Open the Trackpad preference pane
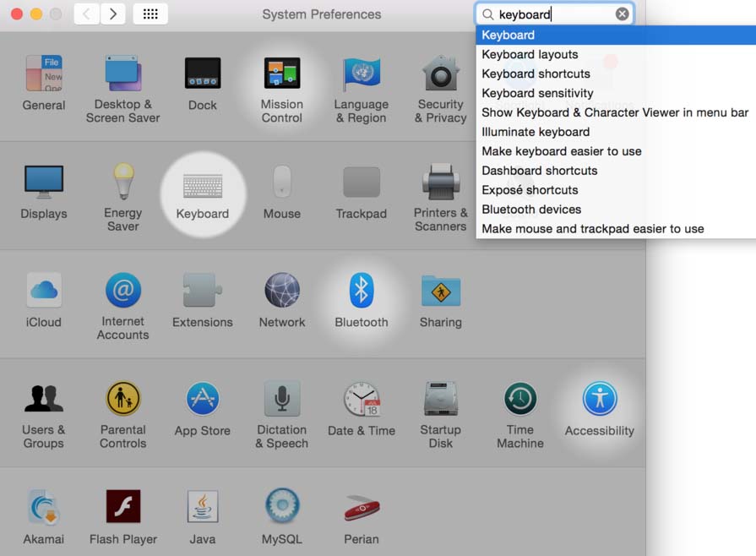This screenshot has height=556, width=756. [x=362, y=192]
